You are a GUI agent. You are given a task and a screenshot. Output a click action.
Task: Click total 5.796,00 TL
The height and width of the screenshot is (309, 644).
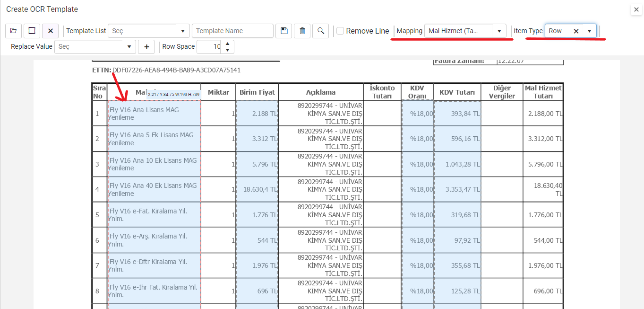point(545,164)
